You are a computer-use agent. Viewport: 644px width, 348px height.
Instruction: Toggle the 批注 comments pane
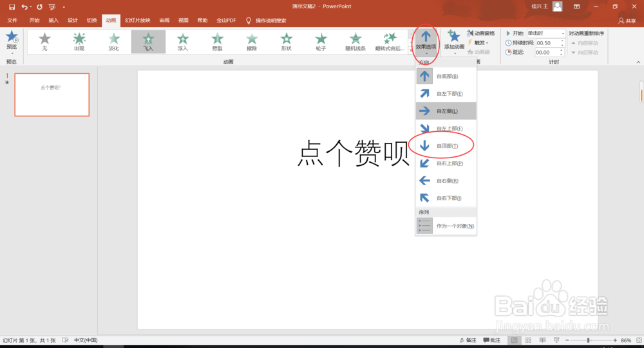[x=492, y=340]
